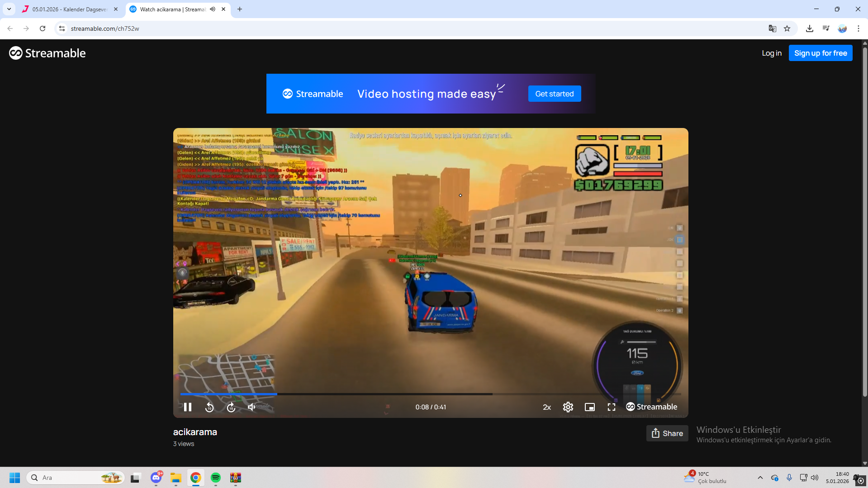Open Google Chrome taskbar icon
This screenshot has width=868, height=488.
[196, 478]
